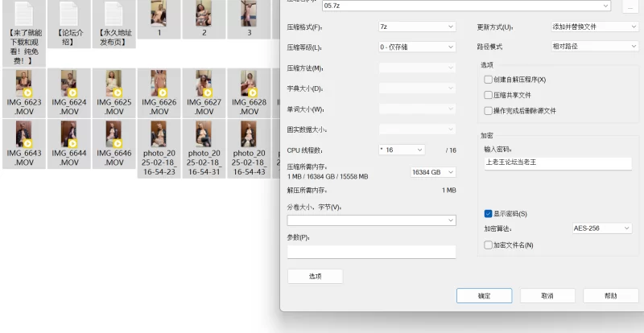The image size is (644, 333).
Task: Click the browse (...) button beside archive name
Action: (630, 6)
